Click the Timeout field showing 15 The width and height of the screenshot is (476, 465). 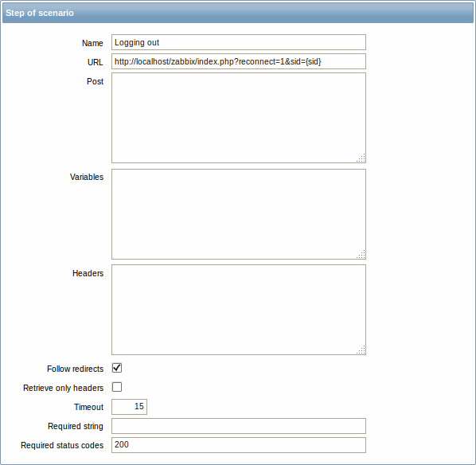point(129,407)
